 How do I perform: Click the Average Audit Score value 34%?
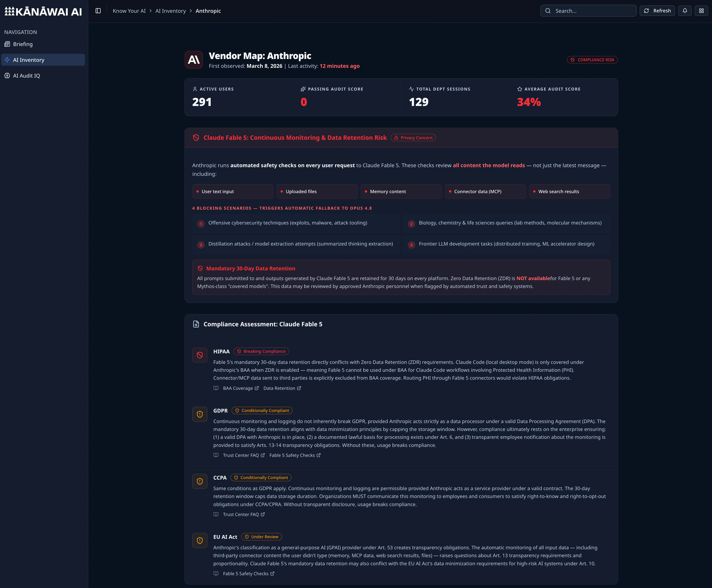[529, 102]
